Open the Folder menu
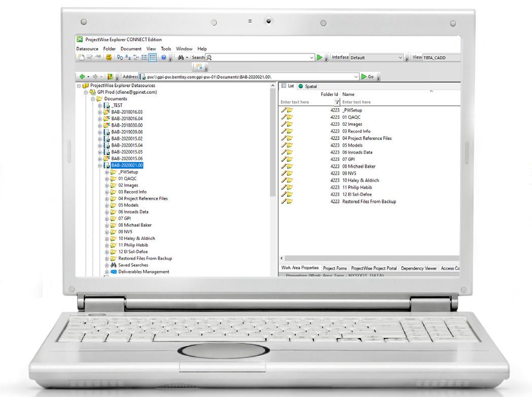532x397 pixels. tap(109, 49)
